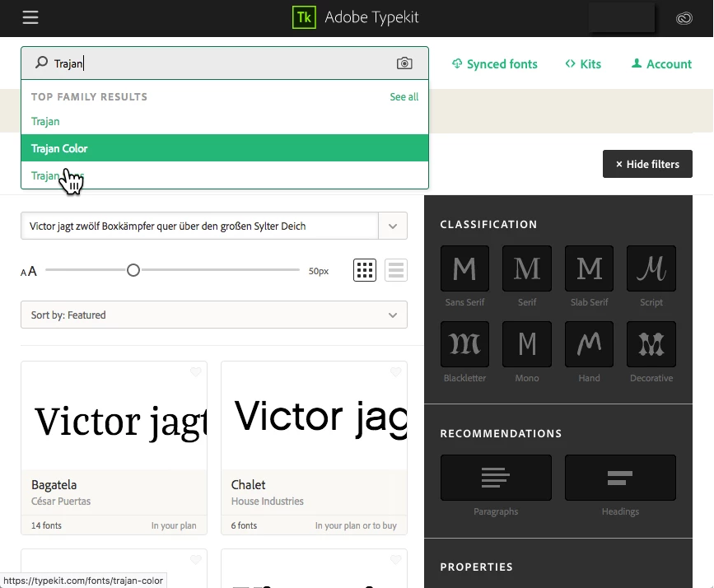The width and height of the screenshot is (714, 588).
Task: Adjust the font size slider handle
Action: [133, 271]
